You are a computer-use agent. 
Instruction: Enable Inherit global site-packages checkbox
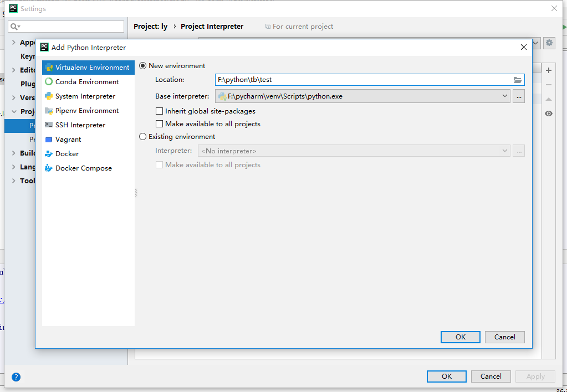(x=159, y=111)
